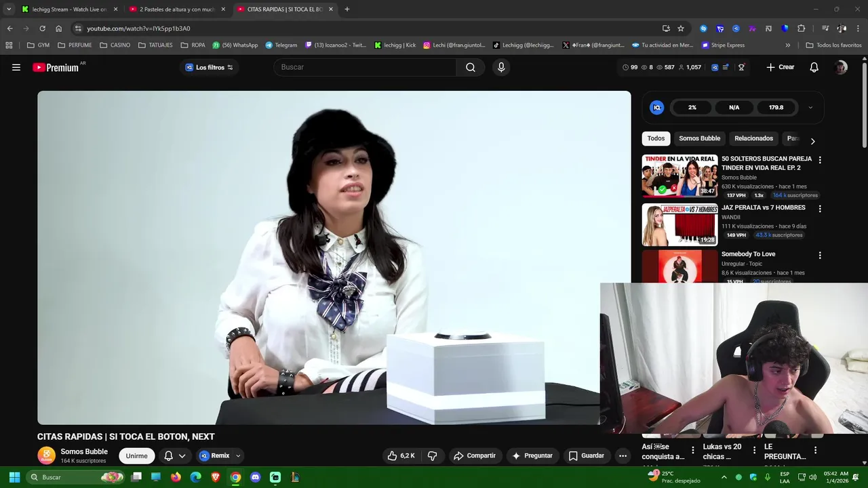Click the YouTube Buscar search field
Screen dimensions: 868x488
point(365,67)
